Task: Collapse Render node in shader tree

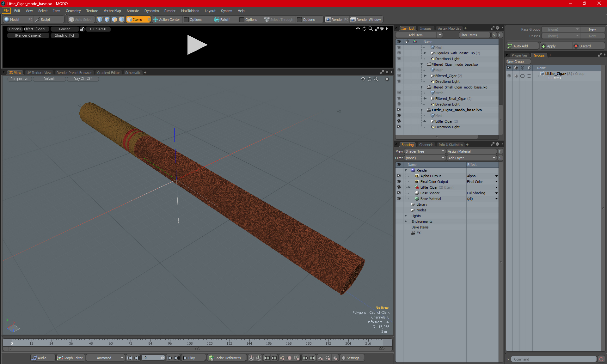Action: point(406,170)
